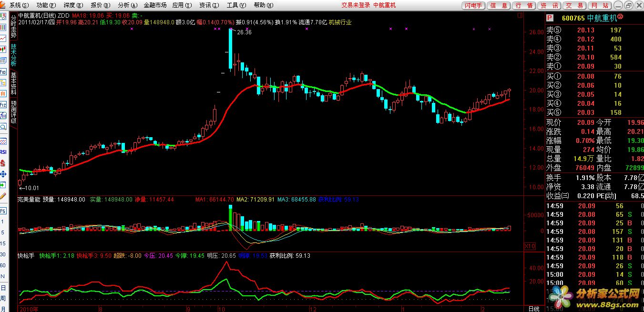The image size is (644, 312).
Task: Open the 工具(Y) menu
Action: 235,5
